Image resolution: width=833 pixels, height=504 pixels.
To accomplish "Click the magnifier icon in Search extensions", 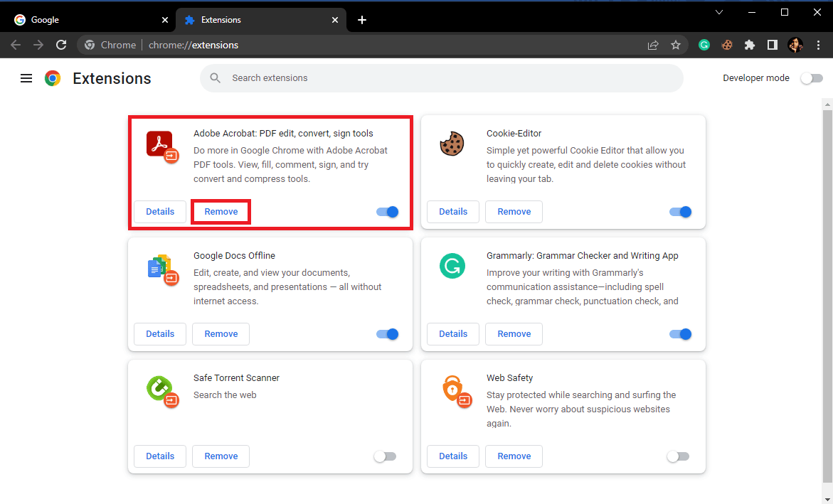I will pos(215,78).
